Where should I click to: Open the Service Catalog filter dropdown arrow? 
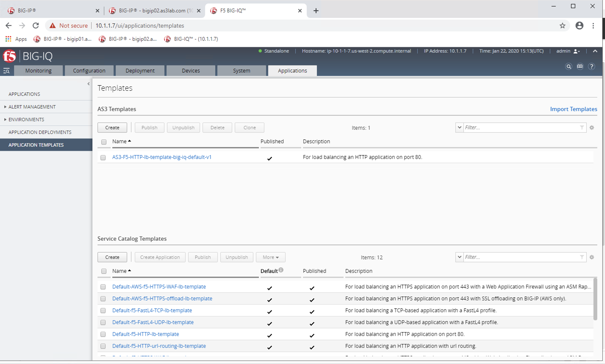click(459, 257)
